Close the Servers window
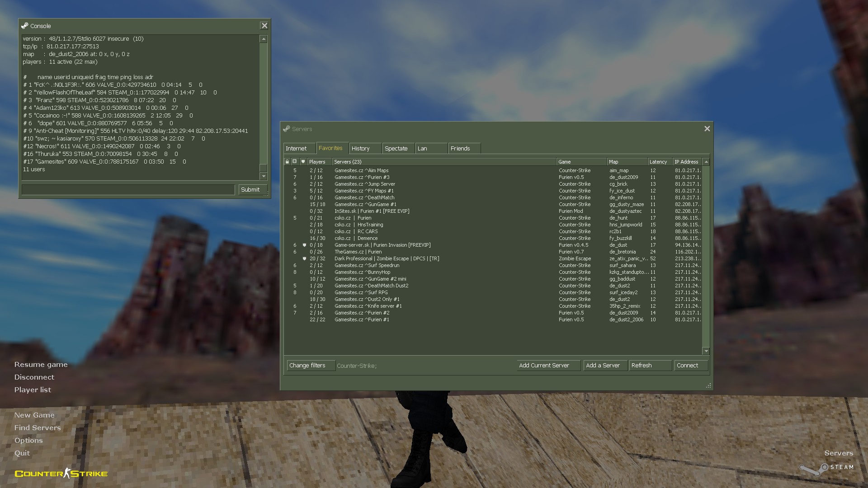The image size is (868, 488). [x=707, y=129]
